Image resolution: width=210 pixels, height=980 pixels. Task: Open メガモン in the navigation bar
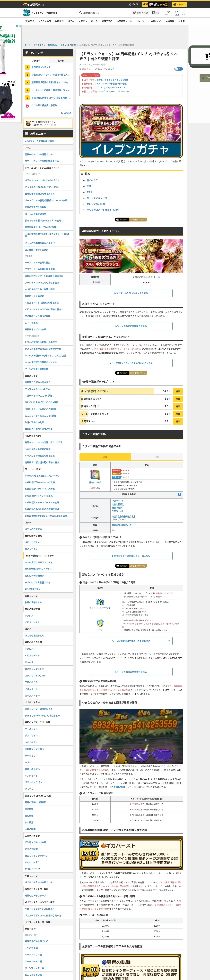point(83,21)
